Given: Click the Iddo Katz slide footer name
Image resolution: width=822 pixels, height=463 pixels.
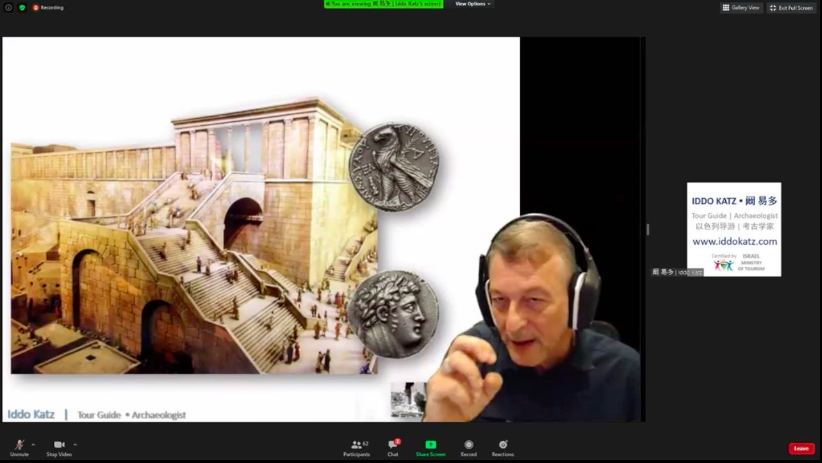Looking at the screenshot, I should pos(31,414).
